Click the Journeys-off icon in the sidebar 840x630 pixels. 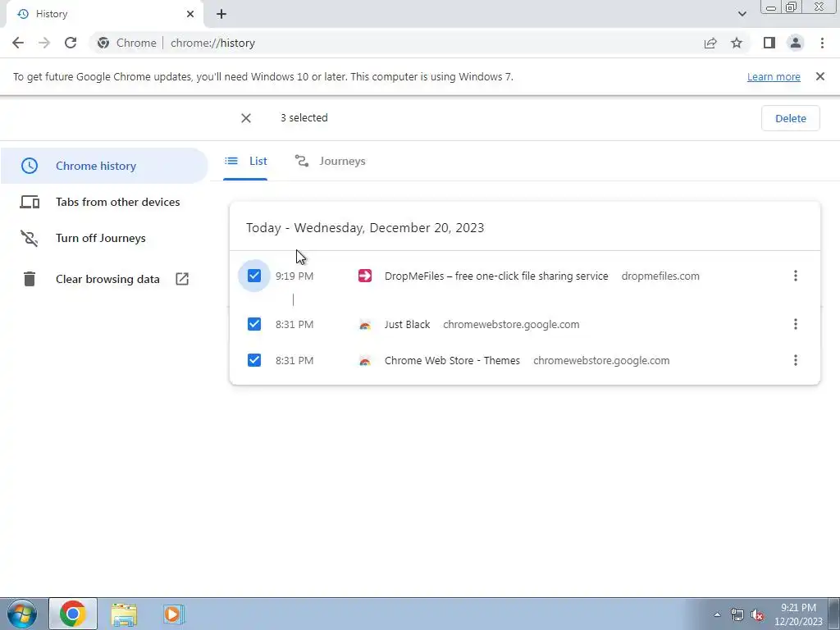(30, 238)
